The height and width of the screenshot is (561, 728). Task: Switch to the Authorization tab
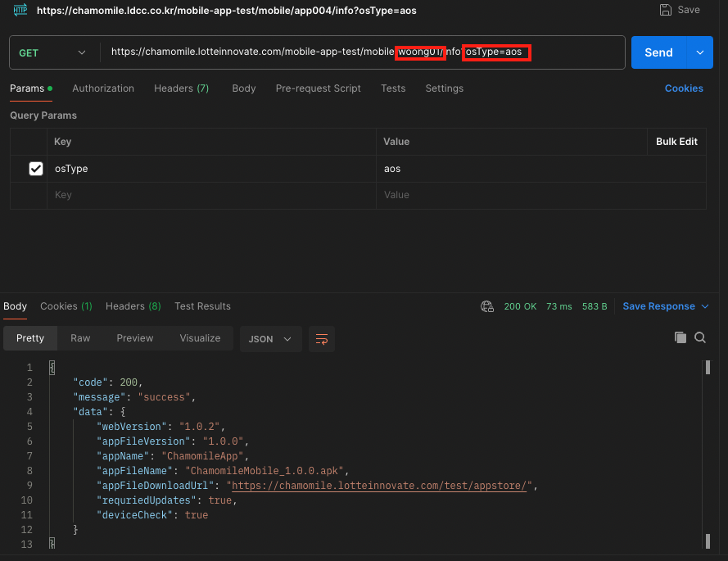[103, 88]
